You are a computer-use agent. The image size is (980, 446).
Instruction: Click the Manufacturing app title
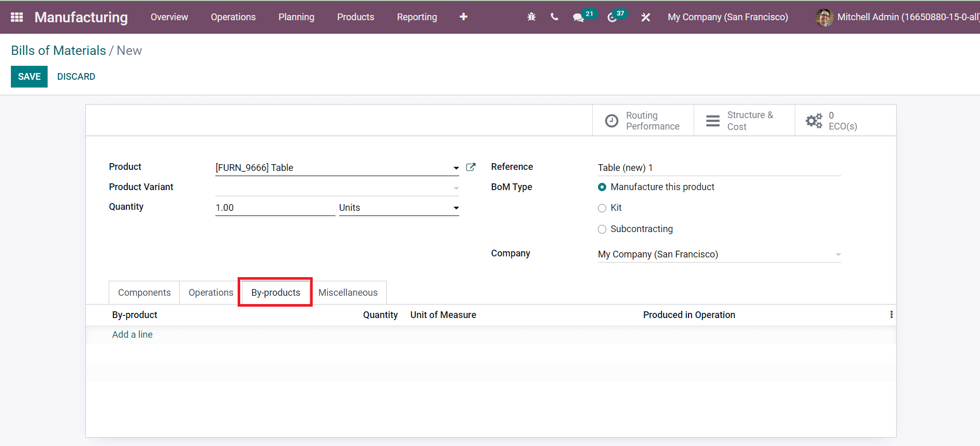pos(81,17)
